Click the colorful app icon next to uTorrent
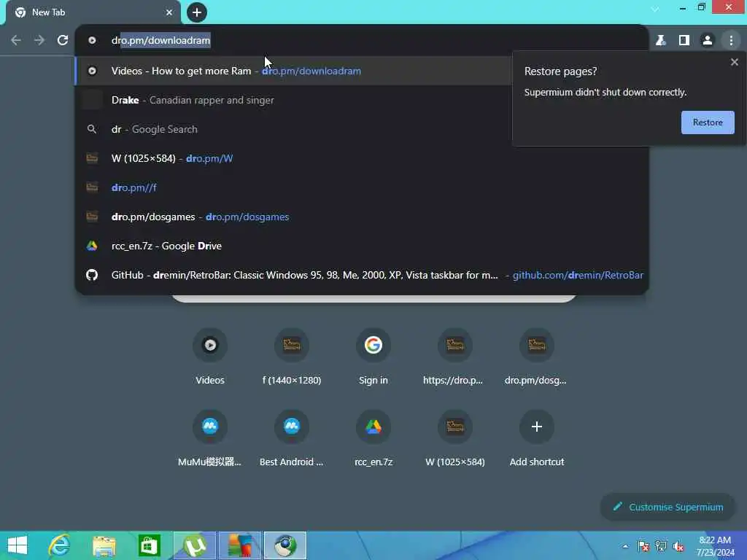Image resolution: width=747 pixels, height=560 pixels. (x=239, y=545)
